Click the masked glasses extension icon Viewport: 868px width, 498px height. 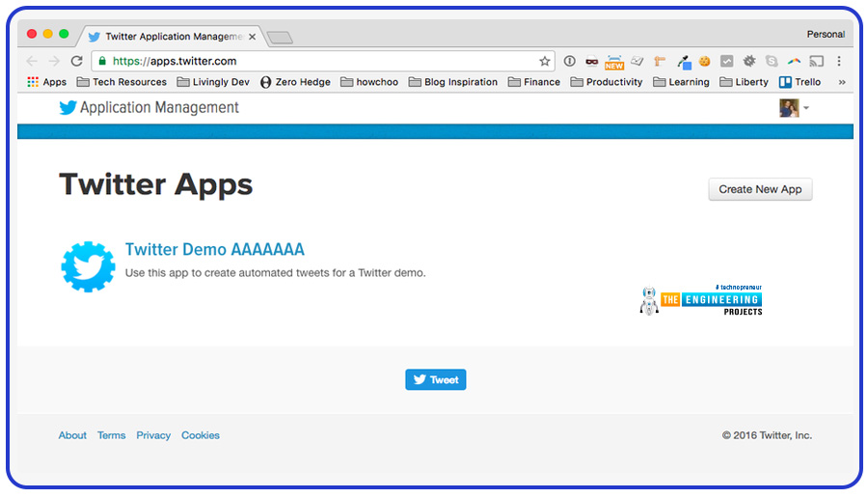click(592, 62)
